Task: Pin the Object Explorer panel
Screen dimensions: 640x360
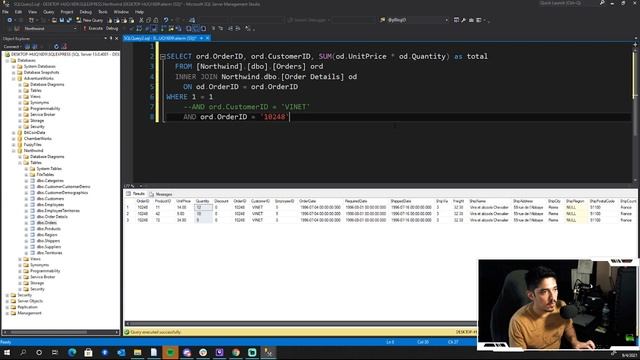Action: pos(111,38)
